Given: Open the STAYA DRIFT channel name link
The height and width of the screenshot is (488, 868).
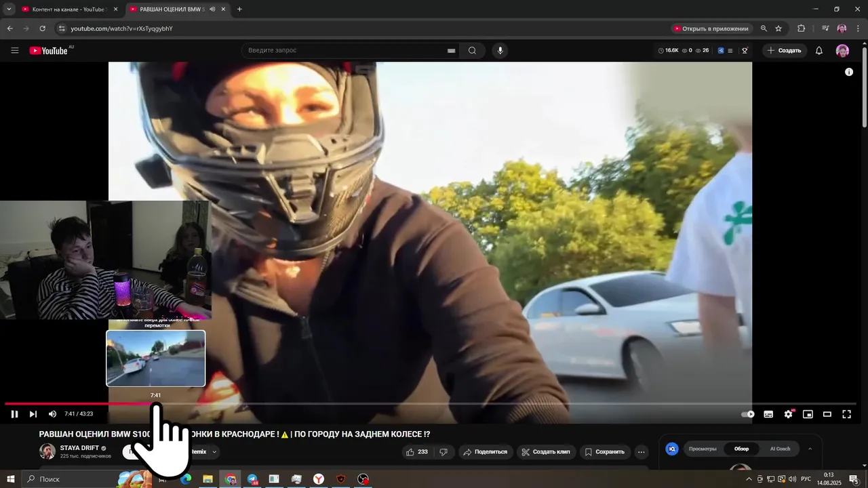Looking at the screenshot, I should [79, 448].
